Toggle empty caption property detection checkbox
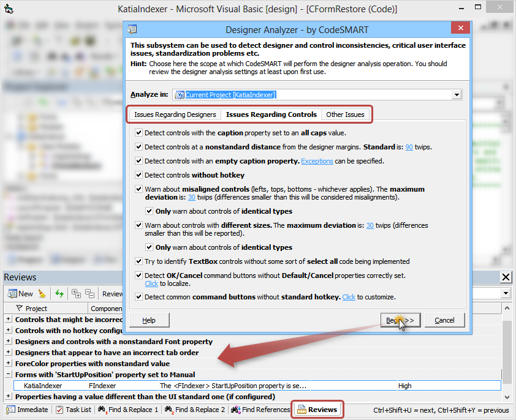 pos(139,161)
